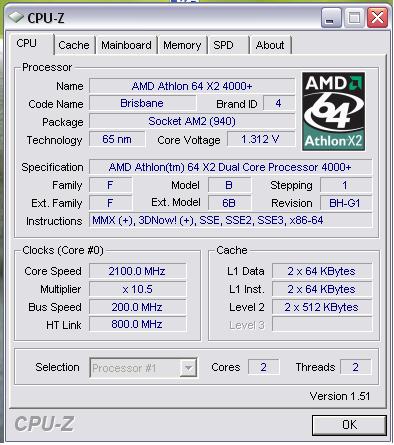Click the Package value Socket AM2 (940)
This screenshot has height=445, width=394.
click(192, 121)
